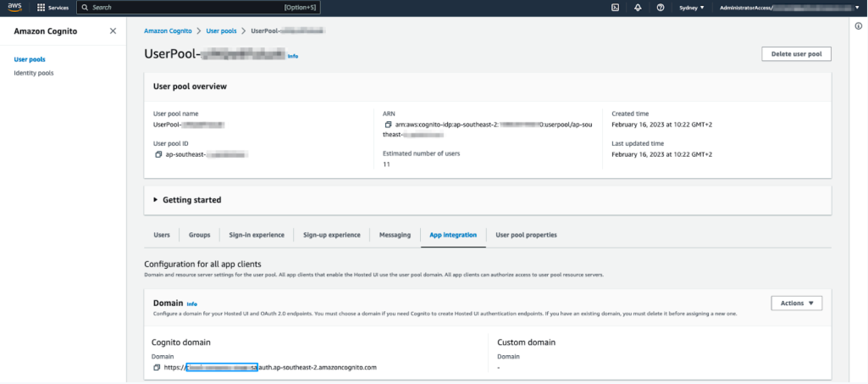Copy the User pool ID
868x384 pixels.
[x=158, y=155]
